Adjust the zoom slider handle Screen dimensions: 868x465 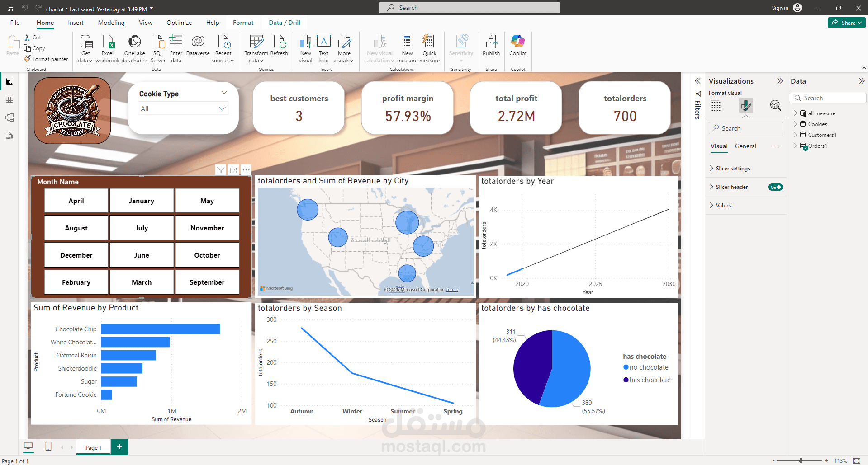coord(800,460)
